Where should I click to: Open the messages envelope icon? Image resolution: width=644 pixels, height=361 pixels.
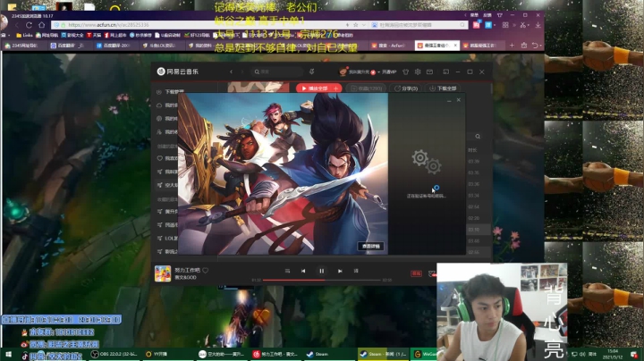[429, 71]
